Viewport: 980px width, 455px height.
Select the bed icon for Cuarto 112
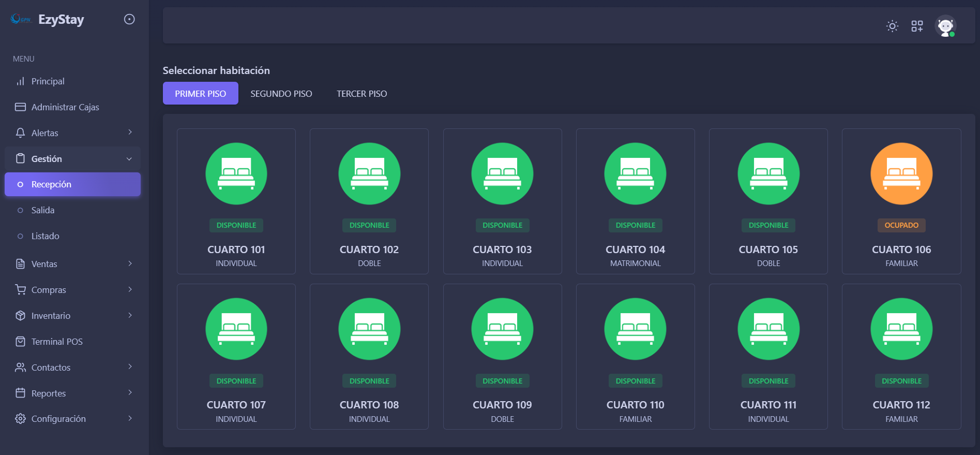coord(901,329)
